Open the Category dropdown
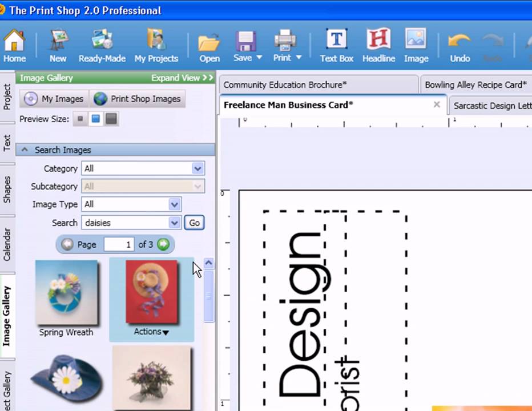The width and height of the screenshot is (532, 411). (198, 168)
